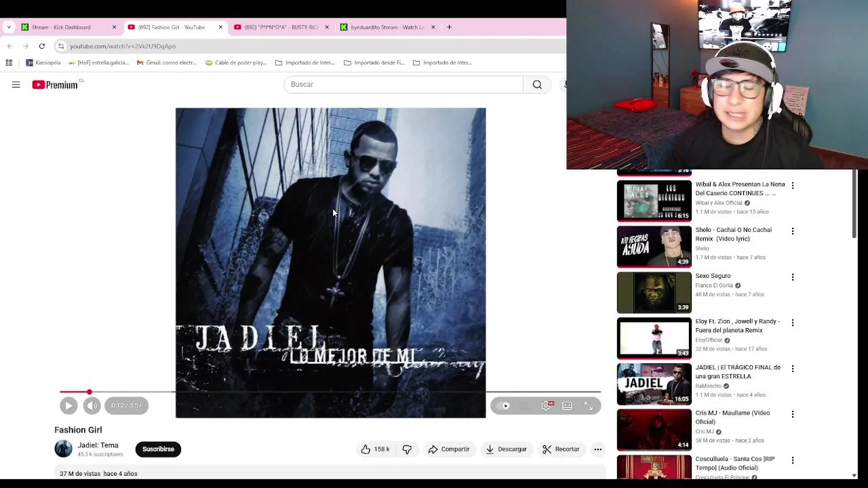
Task: Click the red progress bar scrubber dot
Action: [89, 392]
